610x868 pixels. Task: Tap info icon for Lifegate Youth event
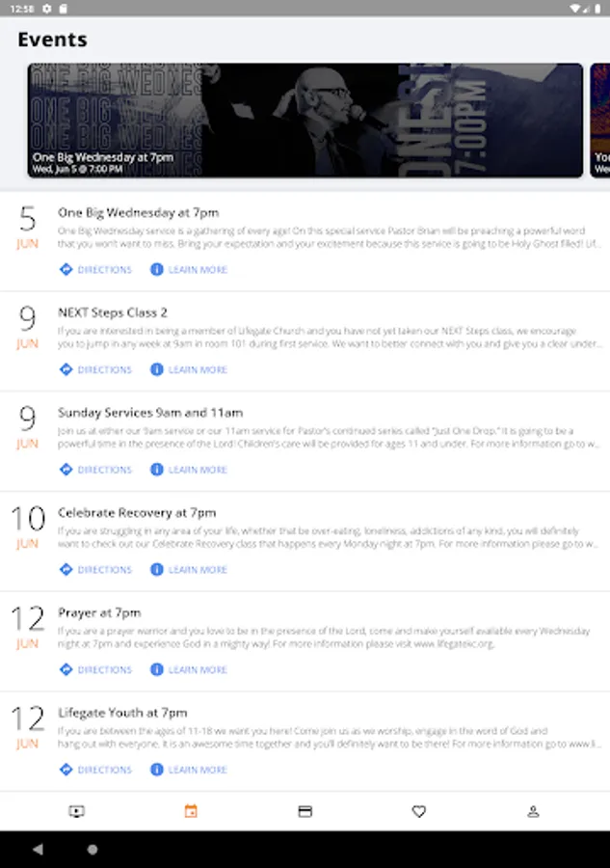[157, 770]
